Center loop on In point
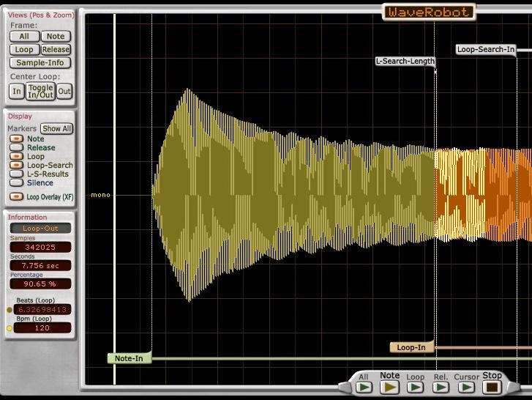The height and width of the screenshot is (400, 532). tap(17, 92)
